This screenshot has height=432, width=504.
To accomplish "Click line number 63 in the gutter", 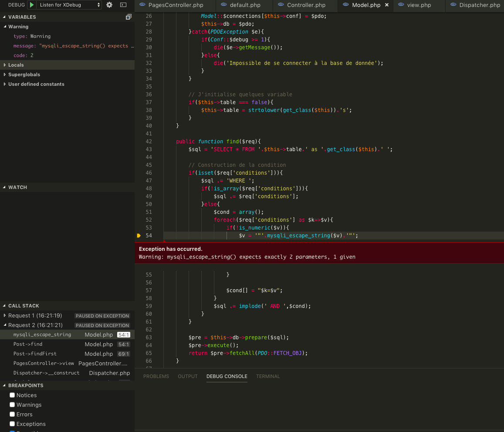I will point(149,337).
